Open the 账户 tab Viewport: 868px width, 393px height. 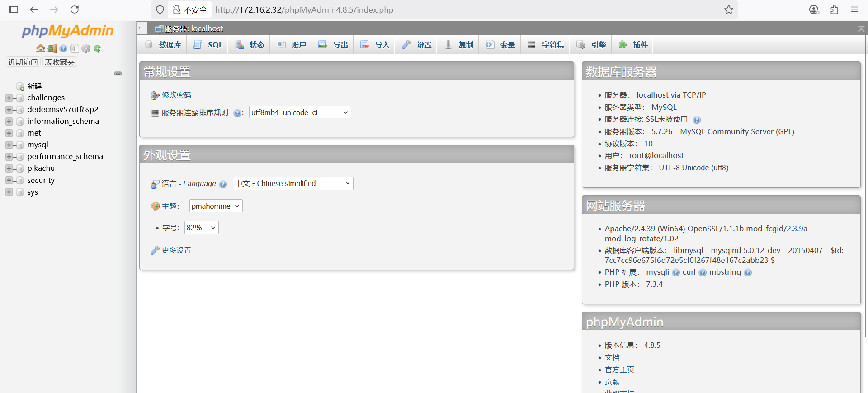click(x=292, y=45)
